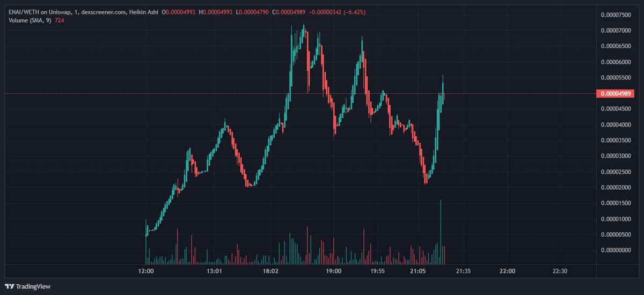The height and width of the screenshot is (295, 644).
Task: Click the 18:02 time axis label
Action: pos(270,271)
